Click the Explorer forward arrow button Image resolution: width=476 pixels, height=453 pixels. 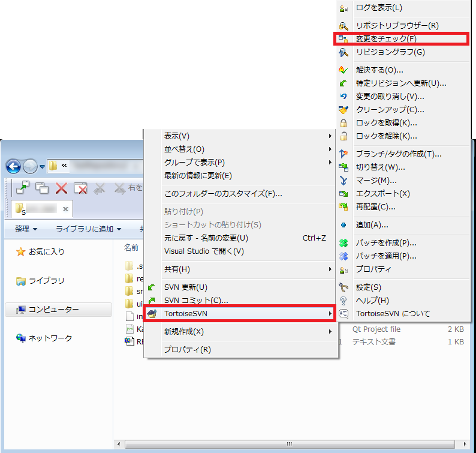(x=30, y=166)
